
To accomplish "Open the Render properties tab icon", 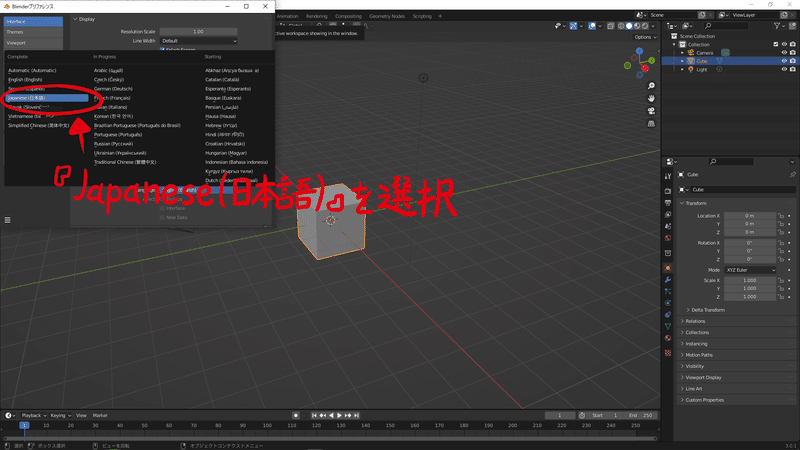I will (x=668, y=191).
